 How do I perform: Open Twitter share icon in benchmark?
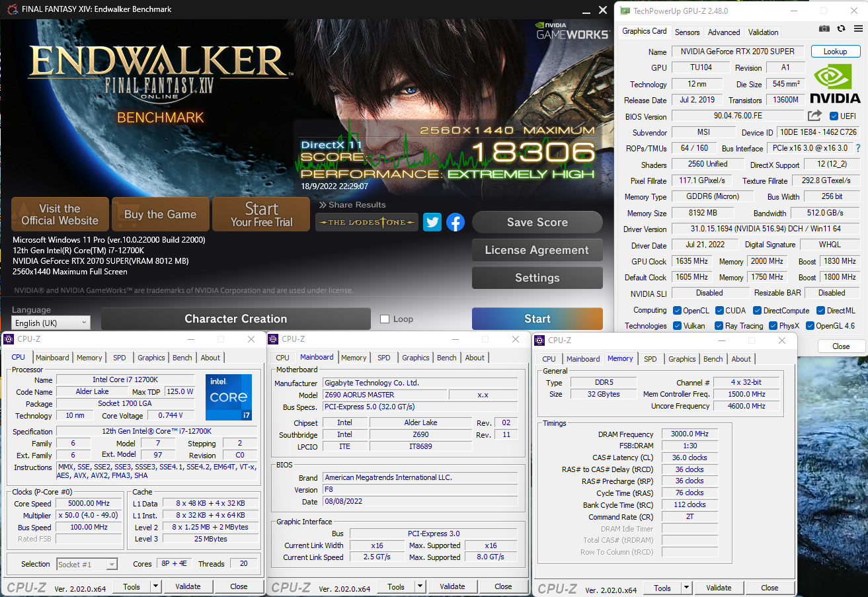(432, 222)
